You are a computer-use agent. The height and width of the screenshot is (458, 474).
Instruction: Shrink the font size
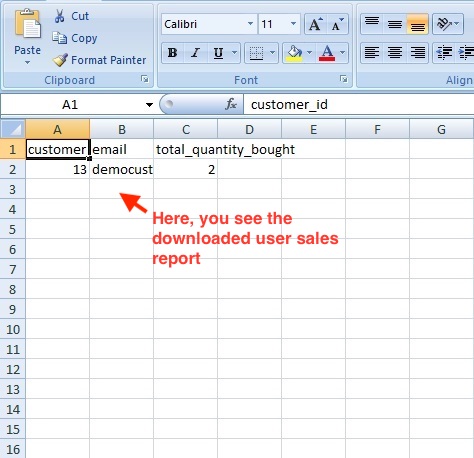pos(337,24)
